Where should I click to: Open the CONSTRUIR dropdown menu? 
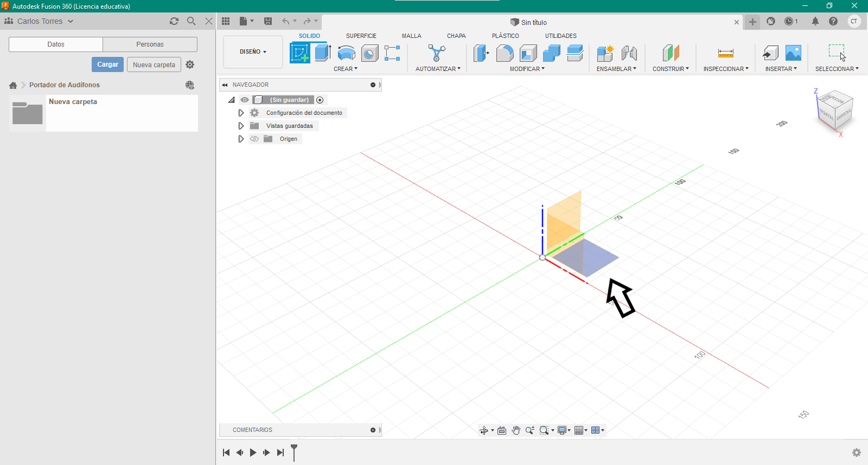click(671, 69)
